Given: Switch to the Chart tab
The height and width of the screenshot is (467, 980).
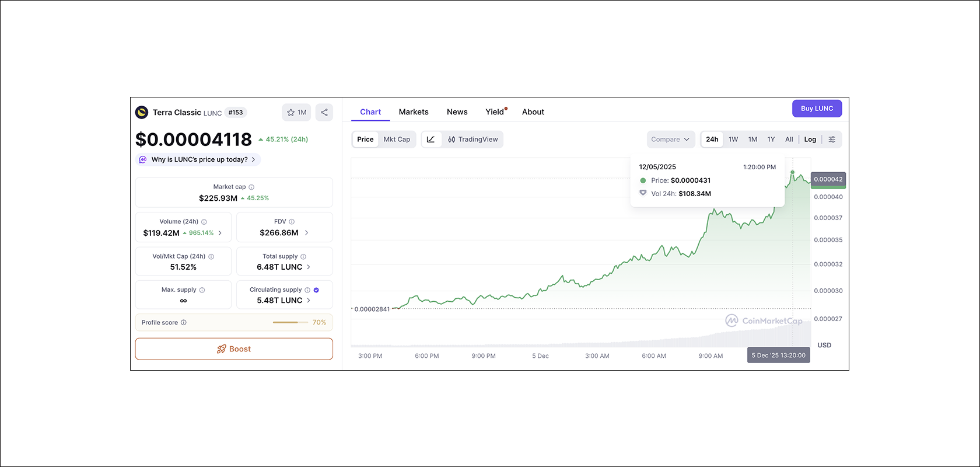Looking at the screenshot, I should pyautogui.click(x=370, y=112).
